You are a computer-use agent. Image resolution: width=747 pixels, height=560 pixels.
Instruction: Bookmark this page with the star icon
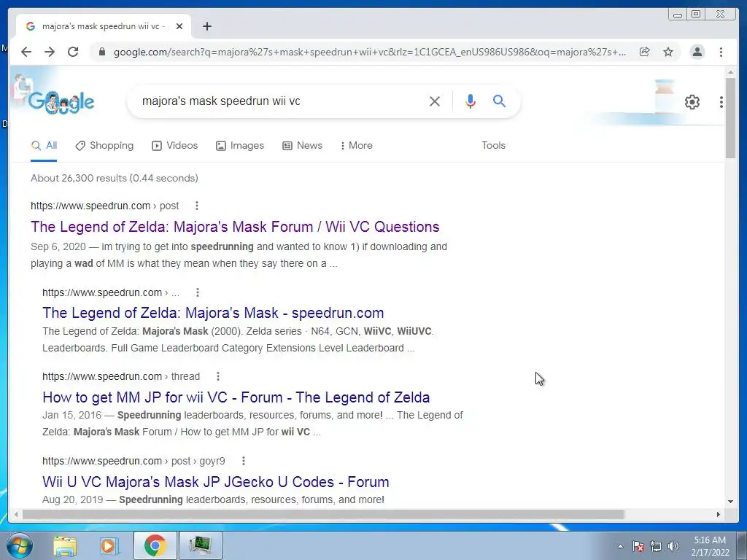[x=668, y=52]
